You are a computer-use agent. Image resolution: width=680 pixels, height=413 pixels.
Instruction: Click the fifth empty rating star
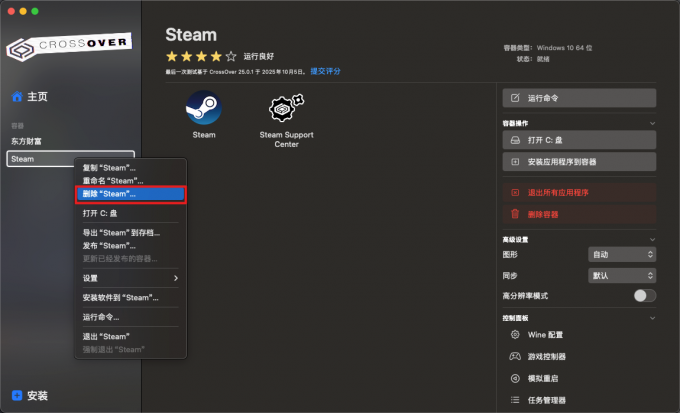[x=231, y=56]
